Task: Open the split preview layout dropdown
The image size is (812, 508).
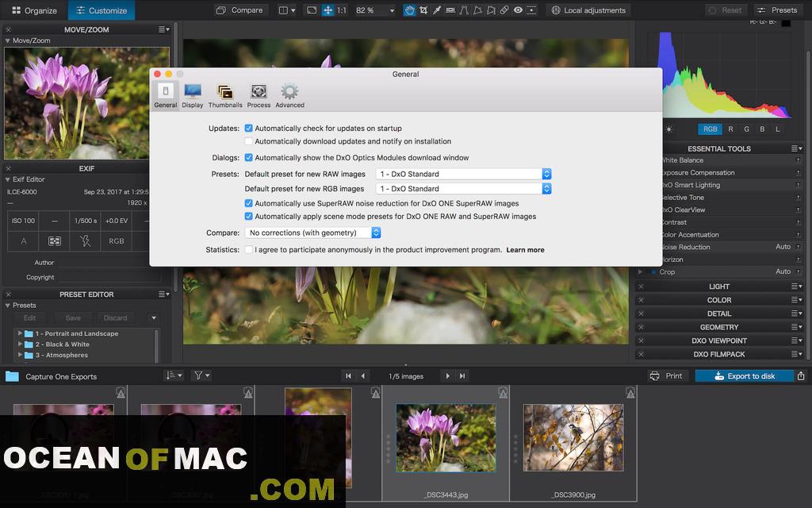Action: pos(287,10)
